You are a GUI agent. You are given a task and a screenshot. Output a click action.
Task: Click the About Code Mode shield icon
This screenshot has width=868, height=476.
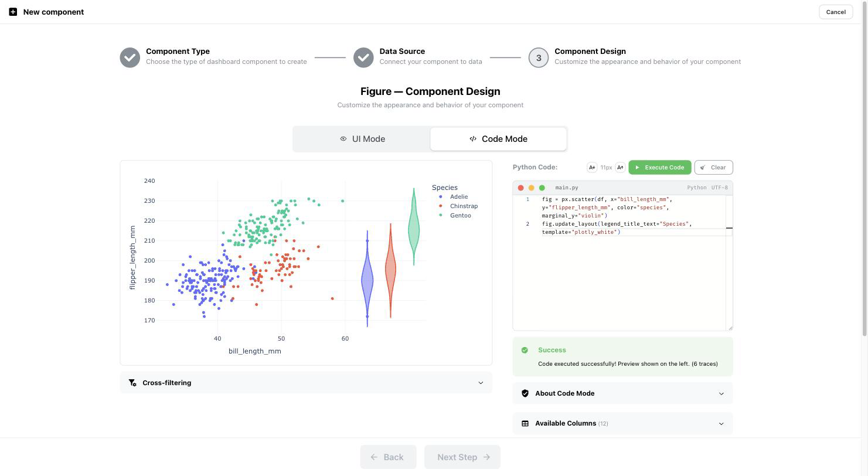(525, 393)
